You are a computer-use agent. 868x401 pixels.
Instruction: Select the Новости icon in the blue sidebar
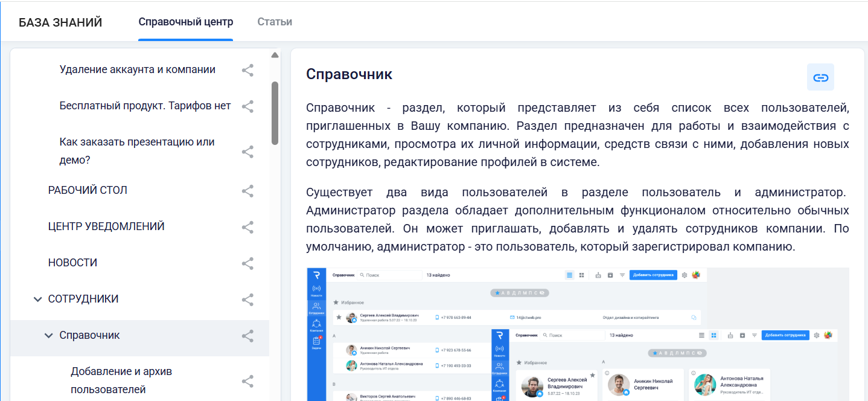(x=316, y=289)
